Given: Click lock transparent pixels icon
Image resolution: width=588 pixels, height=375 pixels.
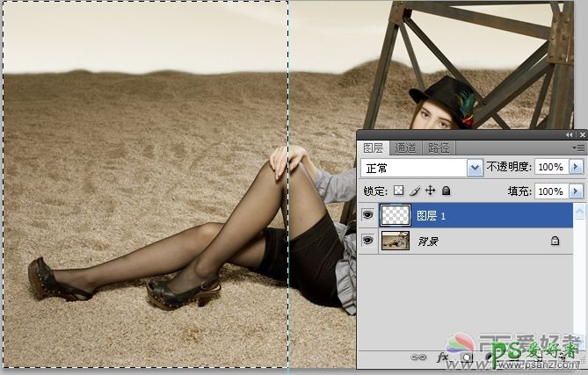Looking at the screenshot, I should [x=398, y=190].
